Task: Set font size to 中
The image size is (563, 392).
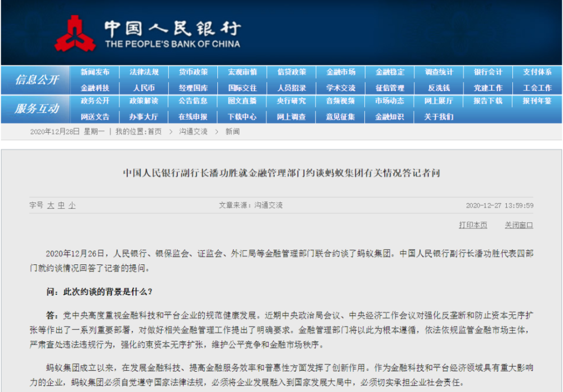Action: tap(61, 205)
